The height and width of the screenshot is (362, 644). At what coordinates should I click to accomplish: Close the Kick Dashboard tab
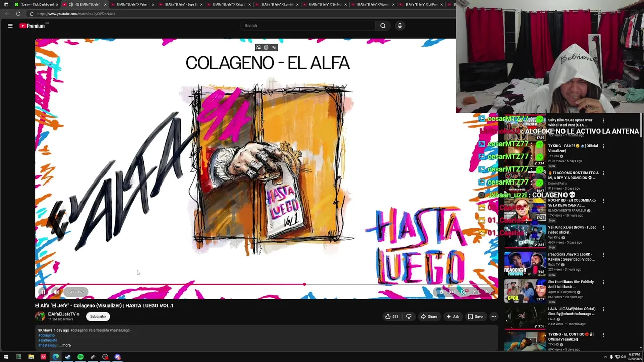pyautogui.click(x=57, y=4)
